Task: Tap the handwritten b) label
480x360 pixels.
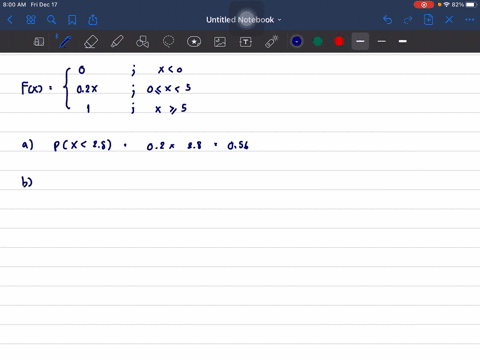Action: 27,181
